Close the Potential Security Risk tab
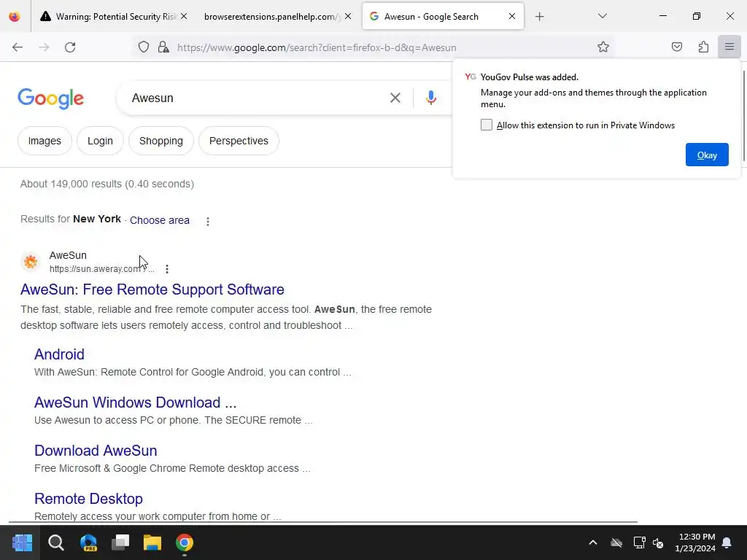 click(184, 16)
